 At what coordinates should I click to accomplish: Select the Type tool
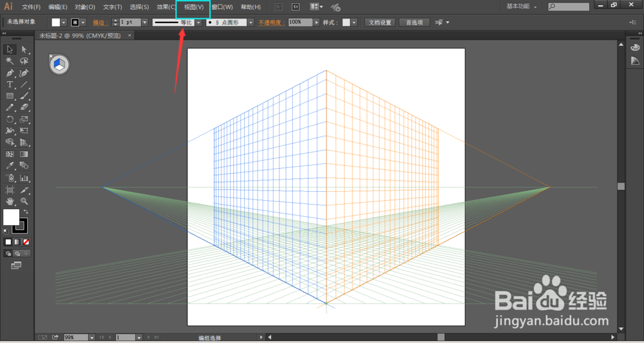click(x=10, y=84)
